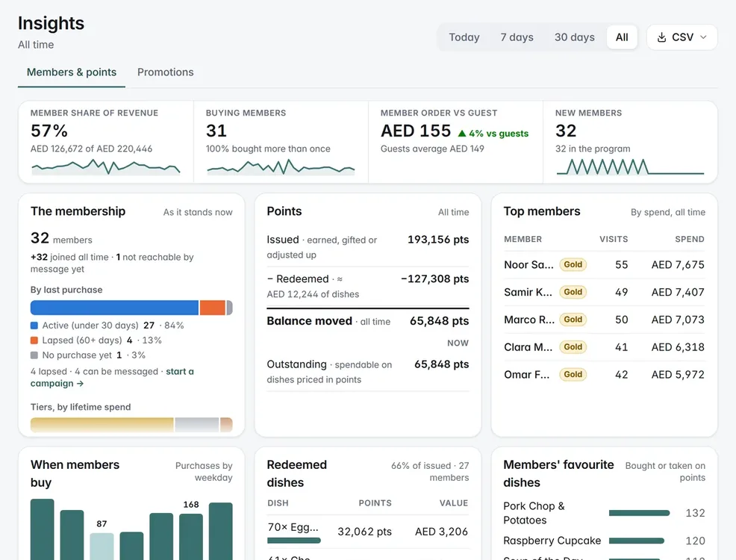The width and height of the screenshot is (736, 560).
Task: Click the DISH column header
Action: point(278,503)
